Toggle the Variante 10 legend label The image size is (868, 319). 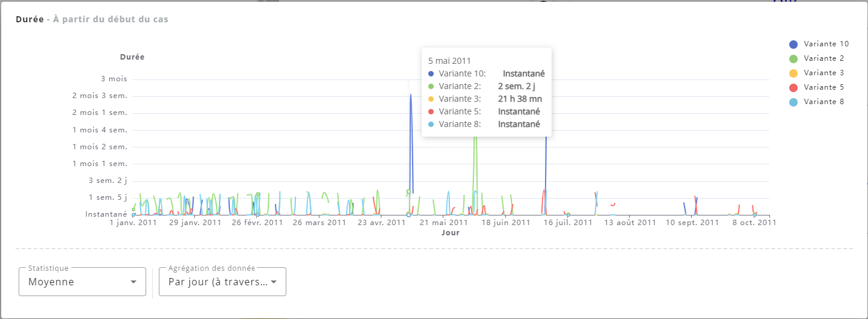[826, 44]
